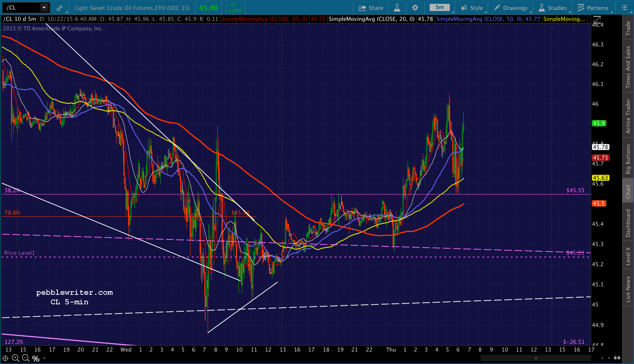Open the 5m timeframe selector

pos(440,8)
